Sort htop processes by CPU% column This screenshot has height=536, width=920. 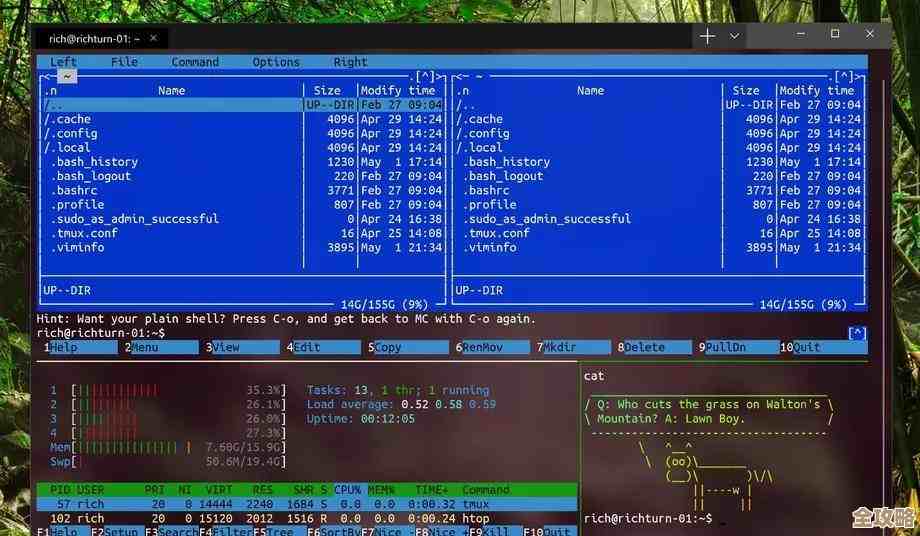pyautogui.click(x=348, y=490)
